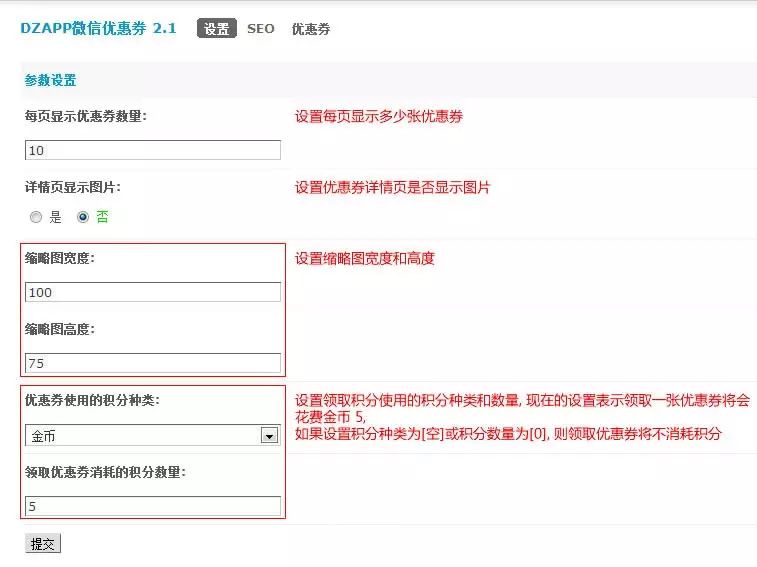Click the 缩略图宽度 label
This screenshot has width=757, height=567.
[60, 258]
